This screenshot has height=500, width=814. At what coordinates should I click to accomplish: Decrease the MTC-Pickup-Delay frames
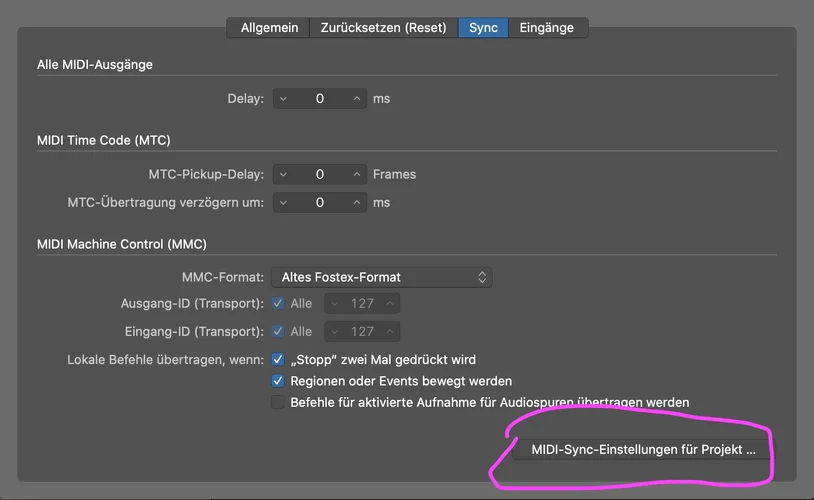283,174
